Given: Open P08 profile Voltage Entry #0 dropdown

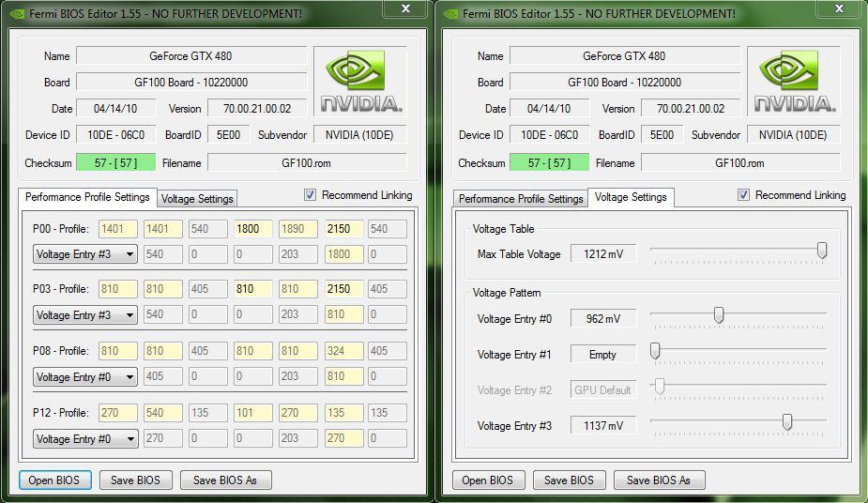Looking at the screenshot, I should click(x=85, y=377).
